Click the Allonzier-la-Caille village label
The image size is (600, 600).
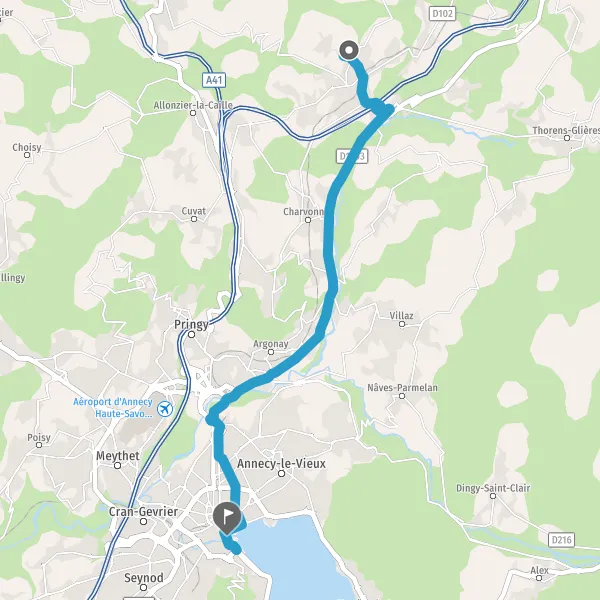193,105
